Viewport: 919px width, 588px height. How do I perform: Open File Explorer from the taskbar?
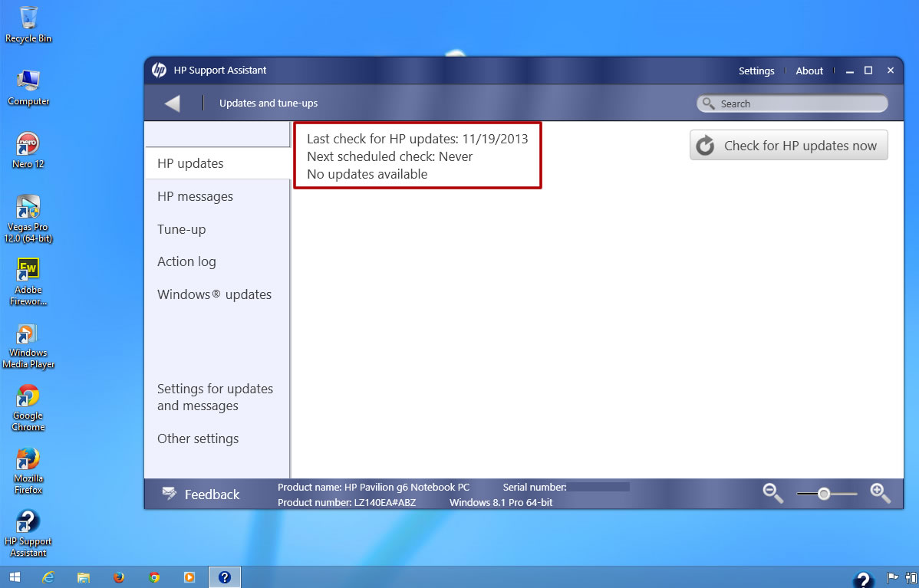point(83,577)
